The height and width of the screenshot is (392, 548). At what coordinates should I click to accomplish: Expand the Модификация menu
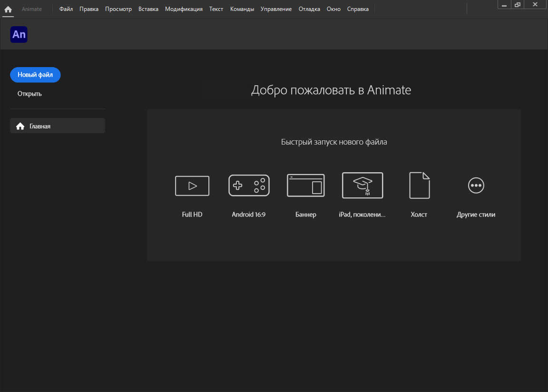(x=184, y=9)
